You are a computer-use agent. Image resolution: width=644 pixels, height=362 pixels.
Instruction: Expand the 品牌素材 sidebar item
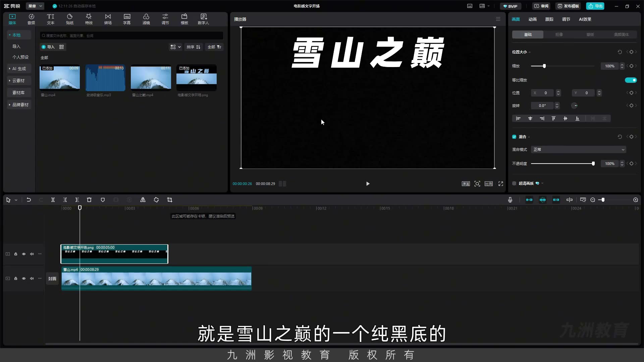point(19,105)
